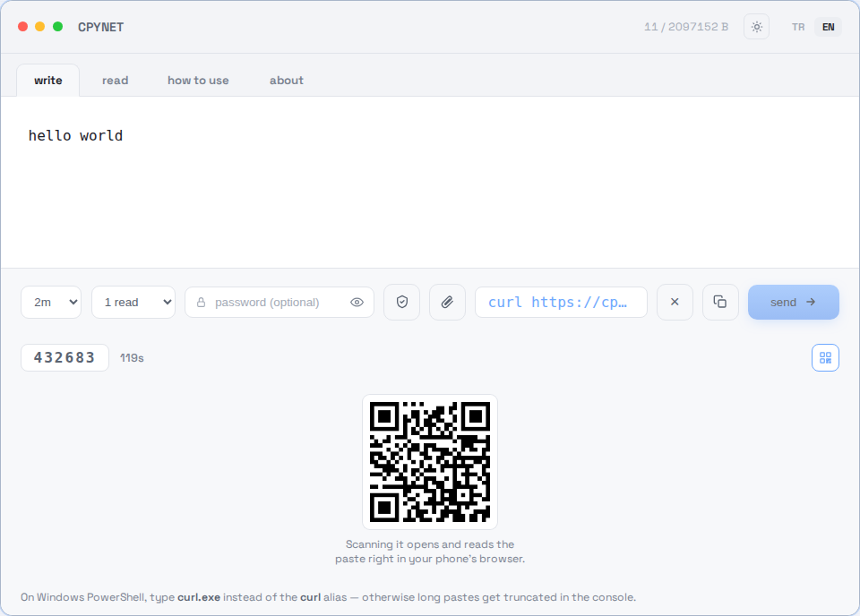The width and height of the screenshot is (860, 616).
Task: Open the how to use tab
Action: [x=198, y=80]
